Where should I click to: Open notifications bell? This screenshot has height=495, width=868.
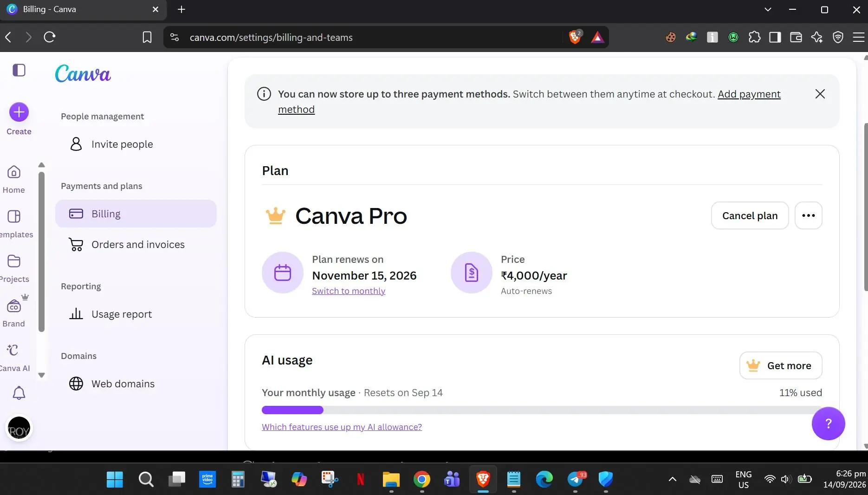tap(19, 393)
